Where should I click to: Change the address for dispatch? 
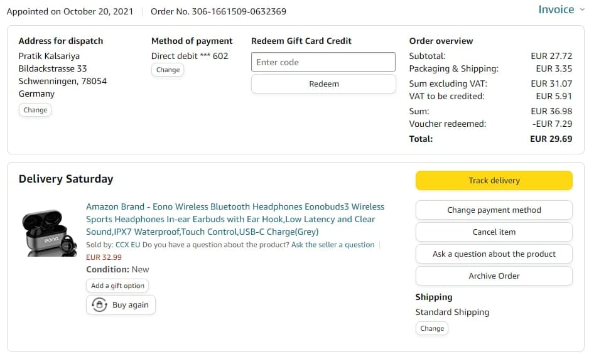tap(35, 110)
